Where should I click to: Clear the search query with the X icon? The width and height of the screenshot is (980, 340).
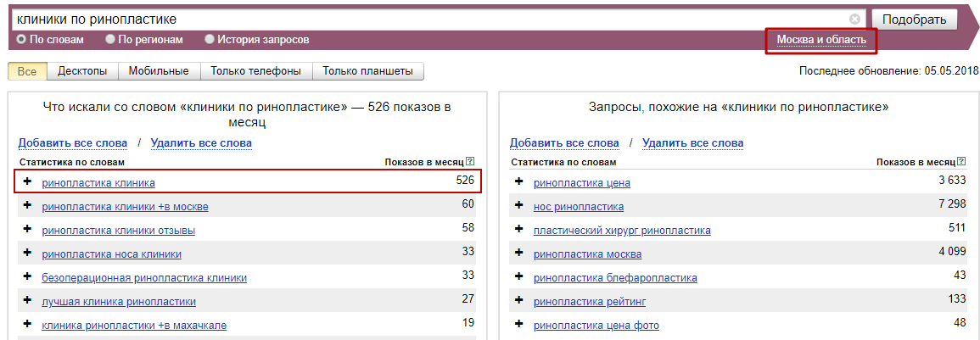tap(854, 19)
